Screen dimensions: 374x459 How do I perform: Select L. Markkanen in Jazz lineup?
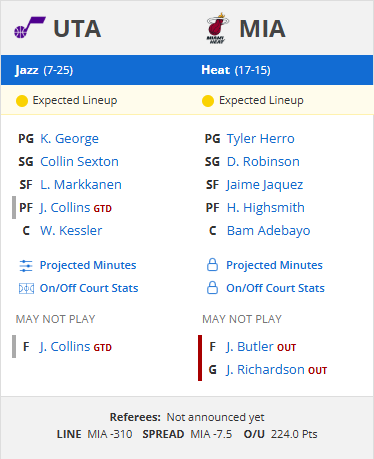point(81,185)
